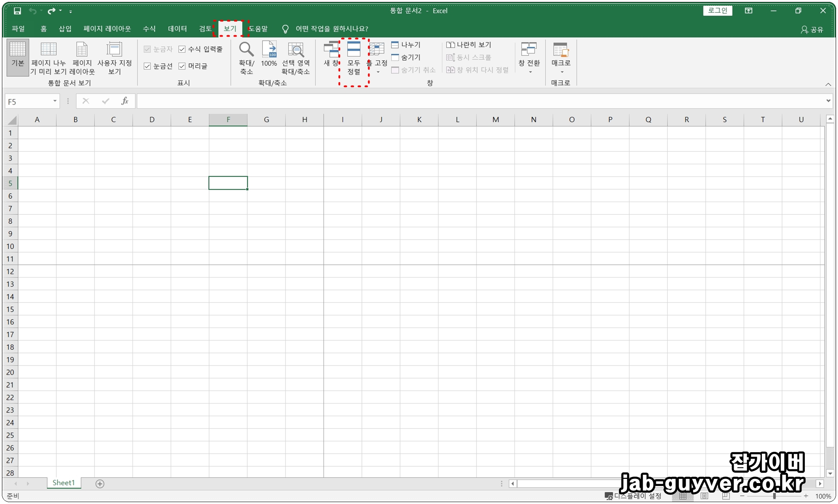Image resolution: width=838 pixels, height=504 pixels.
Task: Switch to the 데이터 ribbon tab
Action: [x=177, y=29]
